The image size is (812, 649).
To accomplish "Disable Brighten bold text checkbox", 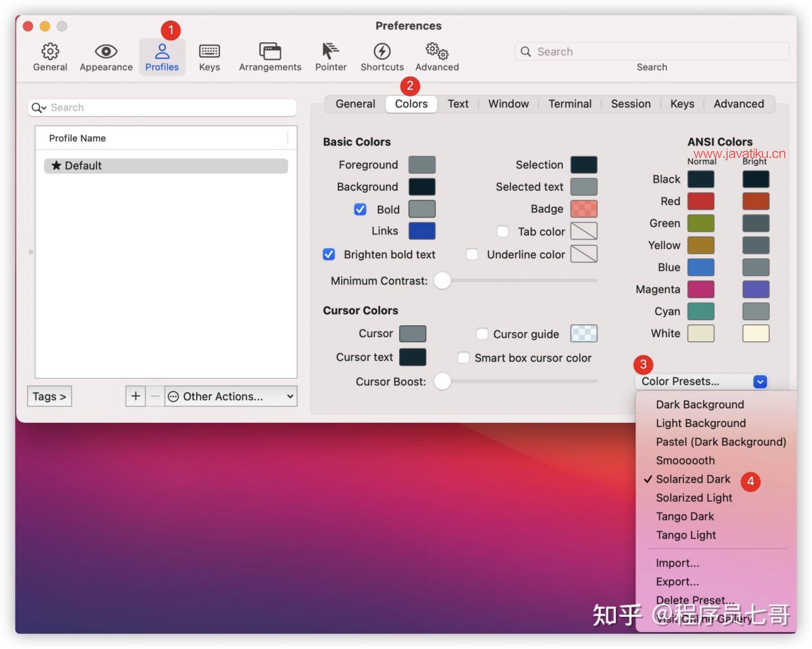I will [329, 254].
